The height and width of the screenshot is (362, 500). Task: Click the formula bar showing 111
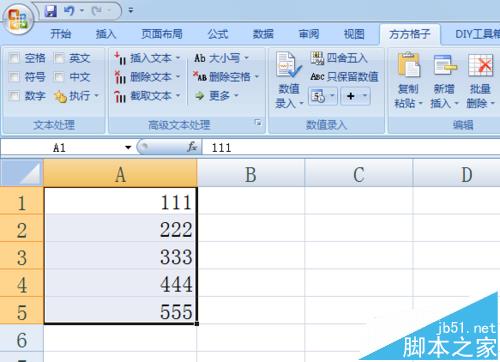pos(351,147)
